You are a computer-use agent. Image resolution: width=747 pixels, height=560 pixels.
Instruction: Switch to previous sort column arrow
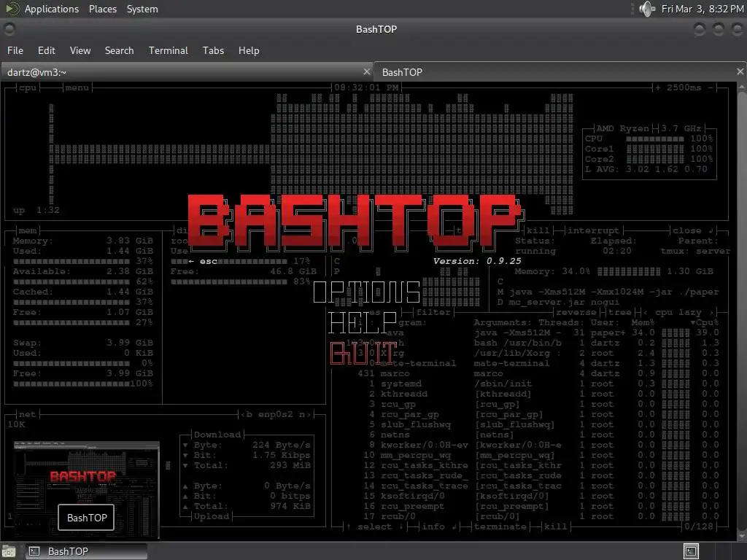tap(646, 312)
